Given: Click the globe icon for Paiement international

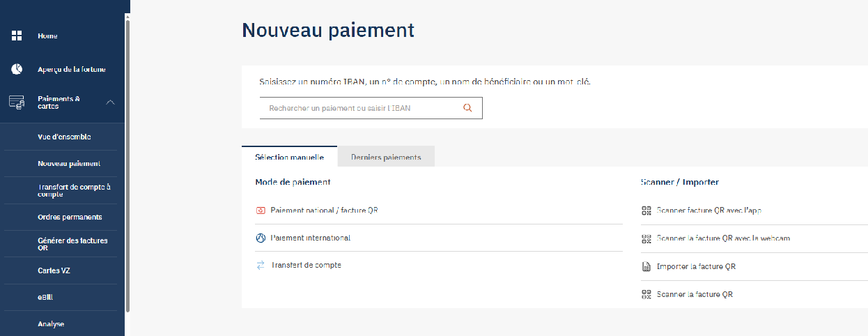Looking at the screenshot, I should click(x=261, y=238).
